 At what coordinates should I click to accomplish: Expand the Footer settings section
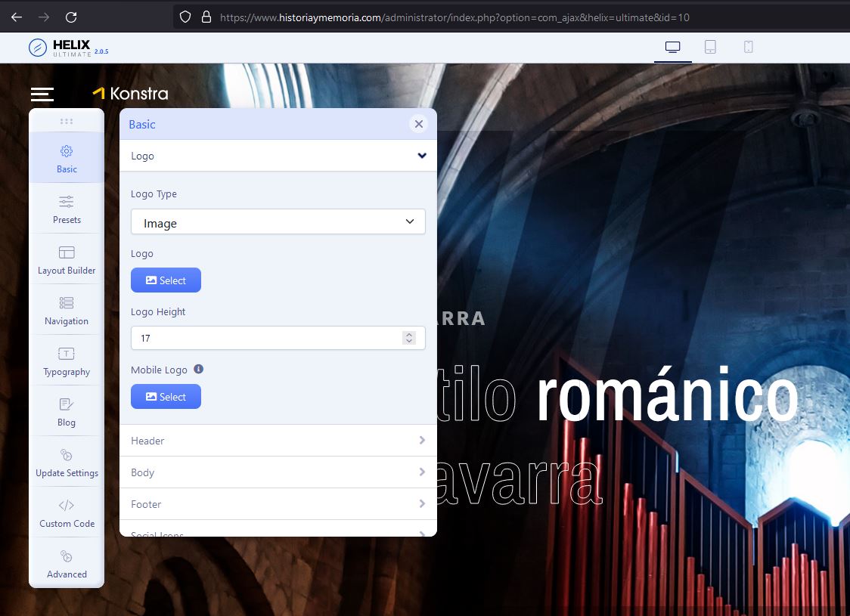coord(278,503)
